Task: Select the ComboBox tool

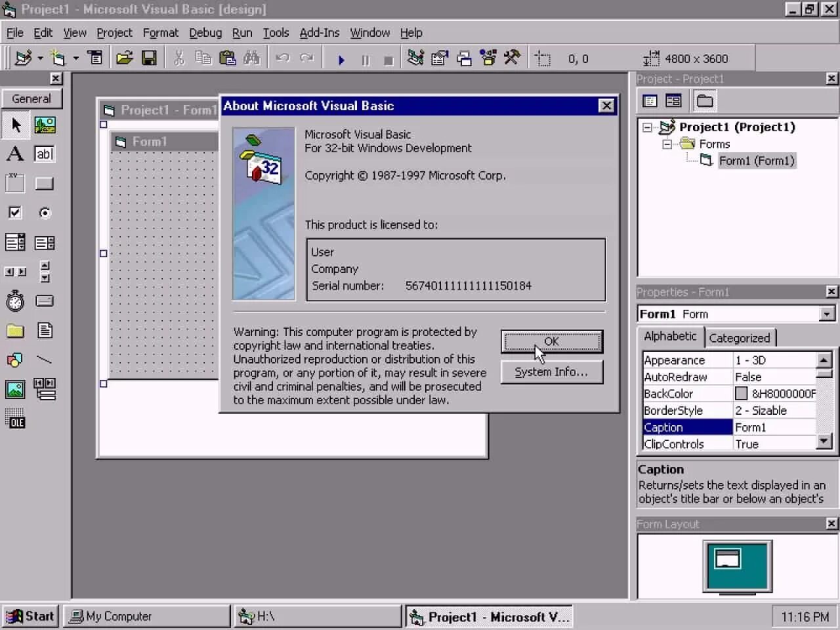Action: [x=16, y=243]
